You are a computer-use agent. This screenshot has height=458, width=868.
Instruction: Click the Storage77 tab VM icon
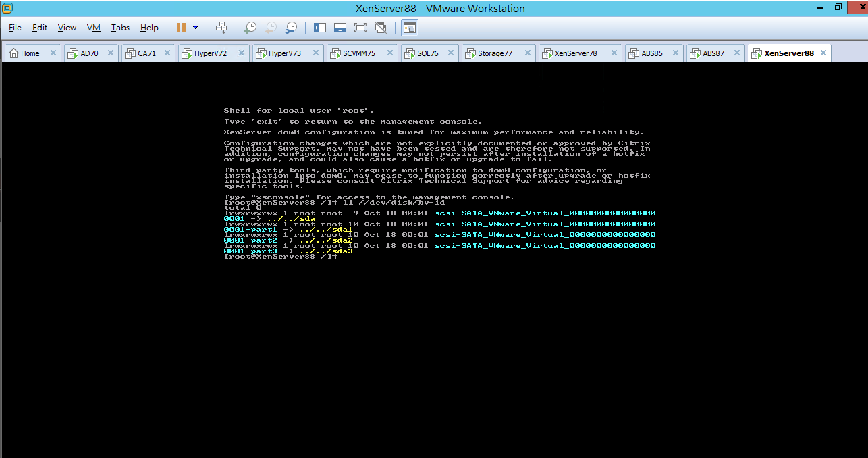click(470, 53)
